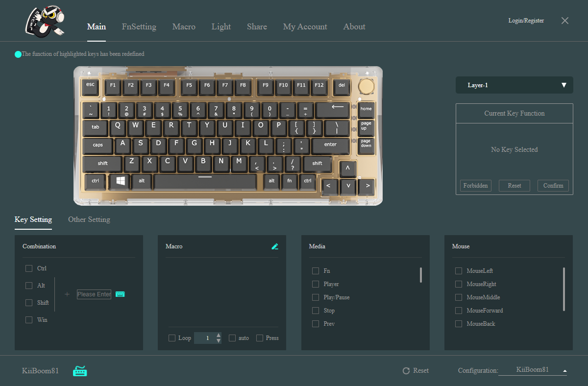Enable the macro Press checkbox

pyautogui.click(x=260, y=338)
